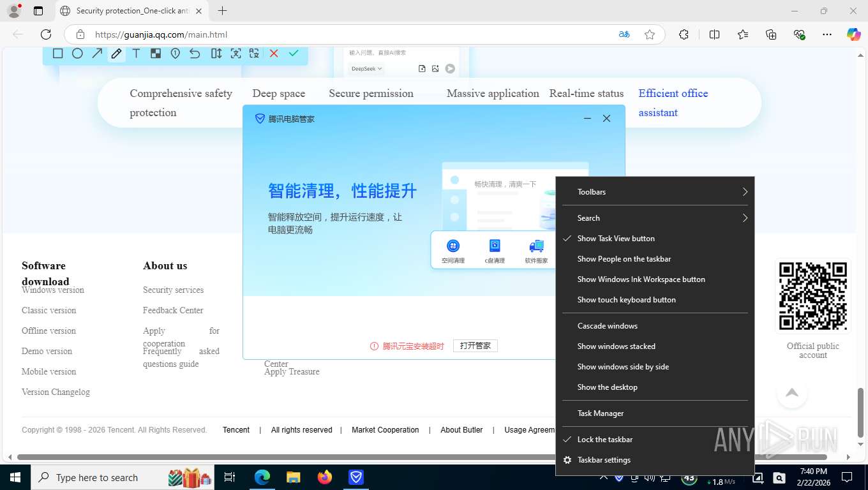Open the Copilot sidebar icon

point(853,34)
